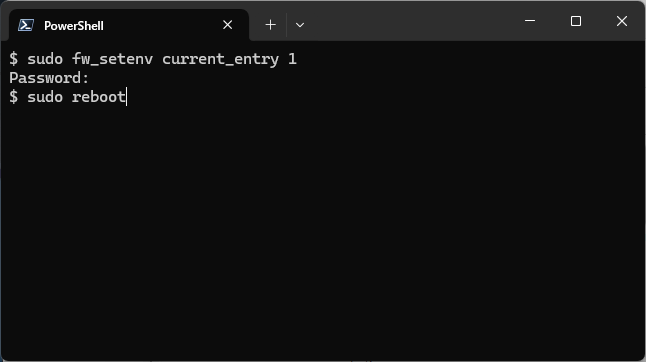Image resolution: width=646 pixels, height=362 pixels.
Task: Close the PowerShell tab
Action: [227, 25]
